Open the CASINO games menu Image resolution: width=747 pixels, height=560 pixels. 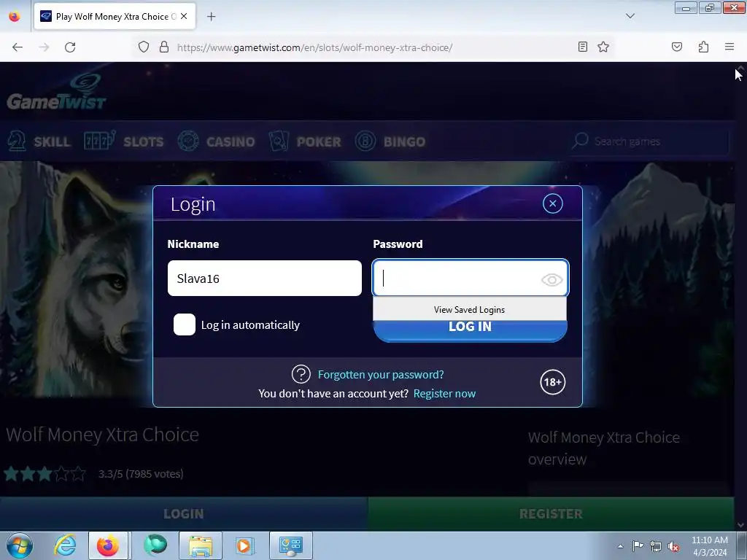click(216, 141)
